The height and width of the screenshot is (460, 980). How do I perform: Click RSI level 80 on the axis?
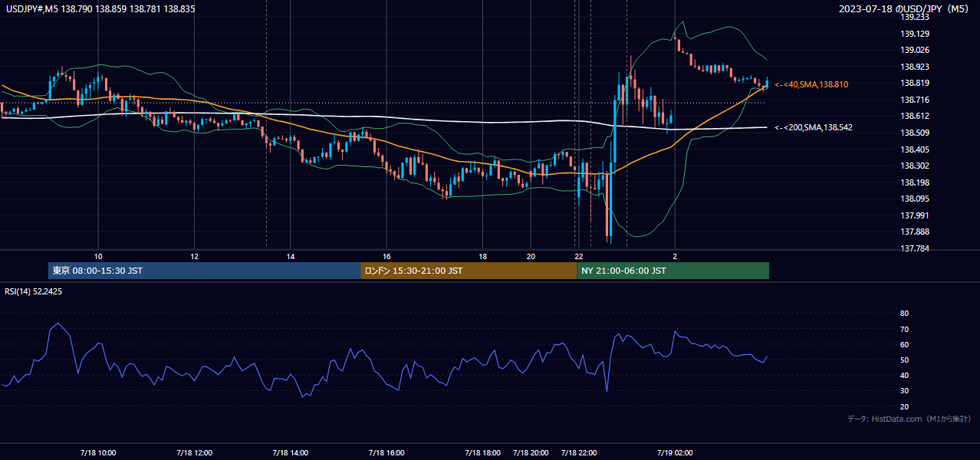pos(905,314)
